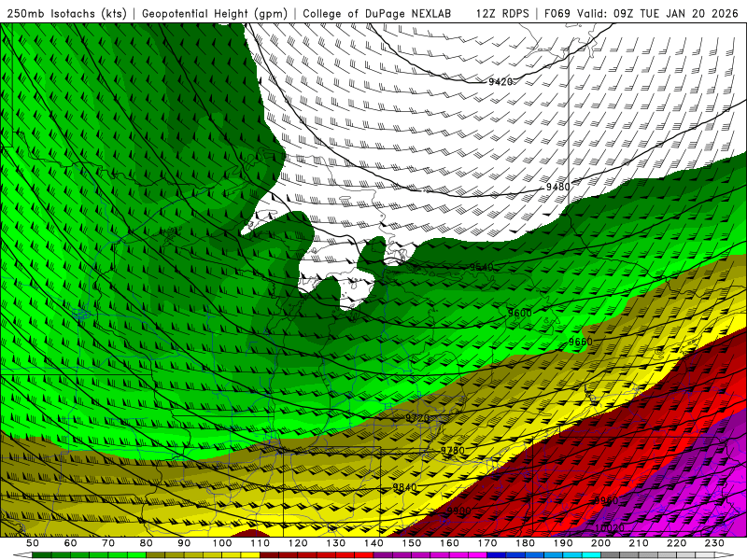Click the 80 value on the color scale
747x560 pixels.
pos(147,543)
